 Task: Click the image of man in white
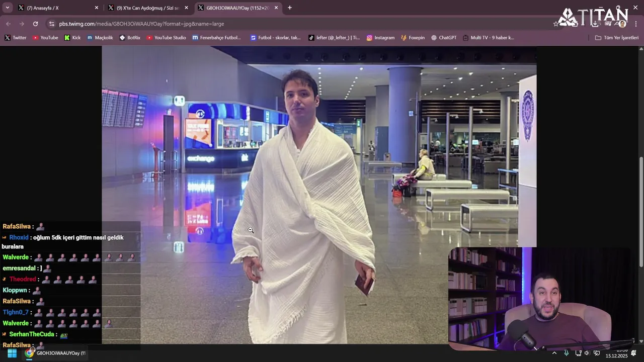pos(319,195)
